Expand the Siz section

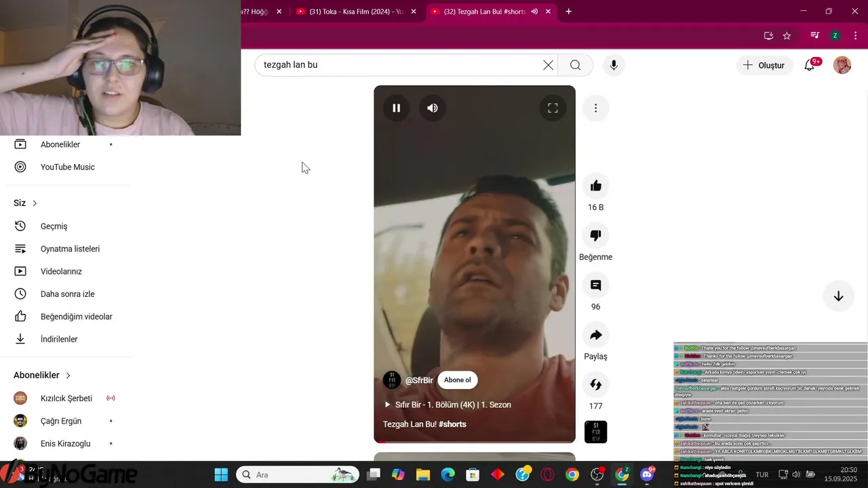pos(26,203)
